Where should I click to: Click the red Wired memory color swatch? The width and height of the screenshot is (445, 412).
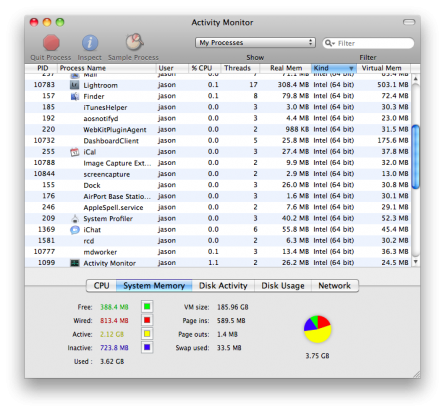tap(147, 320)
